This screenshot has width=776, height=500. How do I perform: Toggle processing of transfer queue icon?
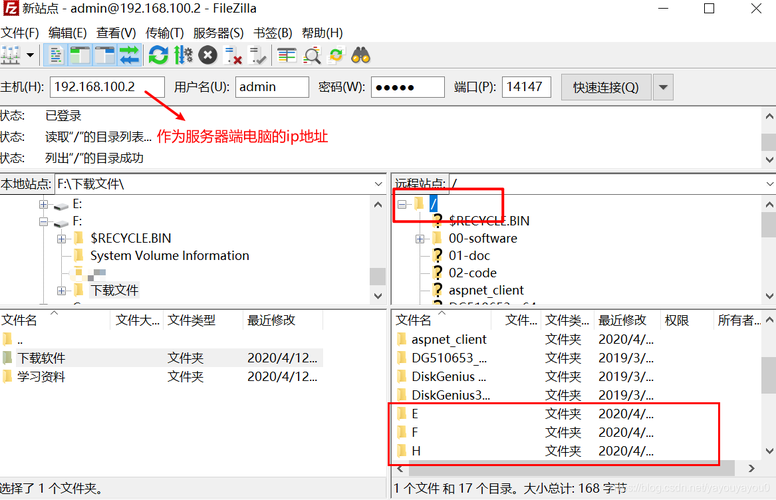point(183,55)
